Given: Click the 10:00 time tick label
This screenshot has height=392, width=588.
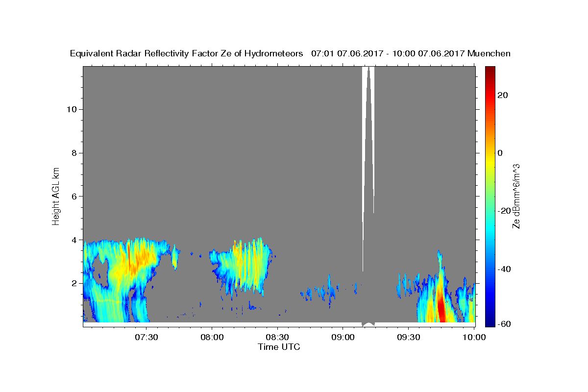Looking at the screenshot, I should point(474,337).
